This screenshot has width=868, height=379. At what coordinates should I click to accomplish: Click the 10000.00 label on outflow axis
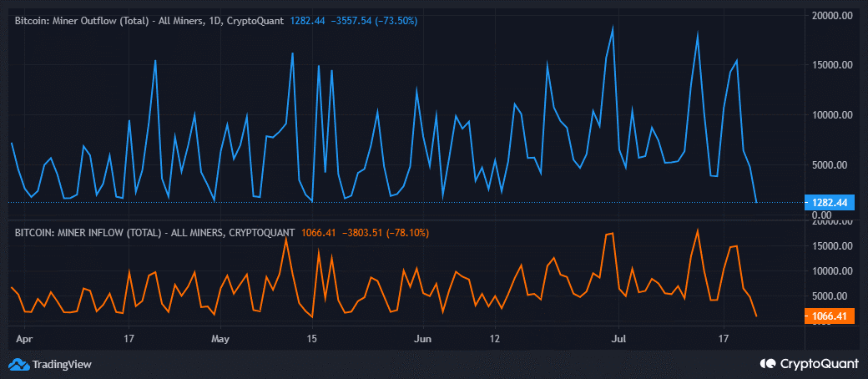(x=833, y=115)
